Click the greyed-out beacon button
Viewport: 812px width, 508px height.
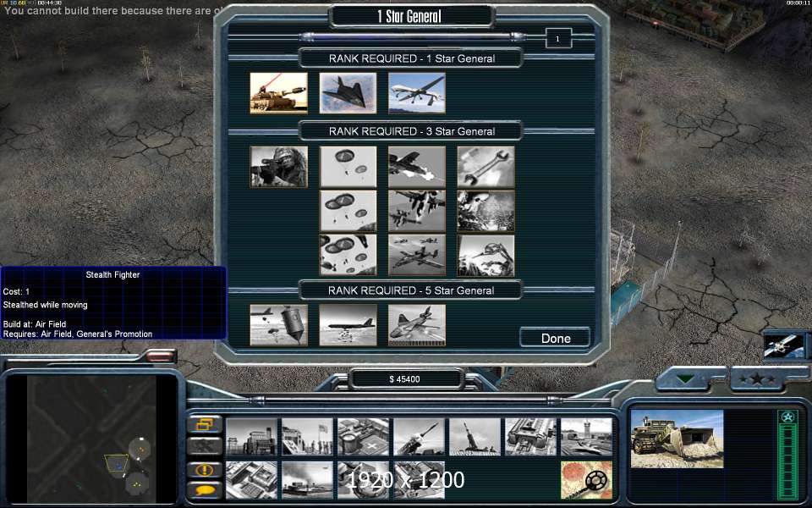[x=205, y=446]
